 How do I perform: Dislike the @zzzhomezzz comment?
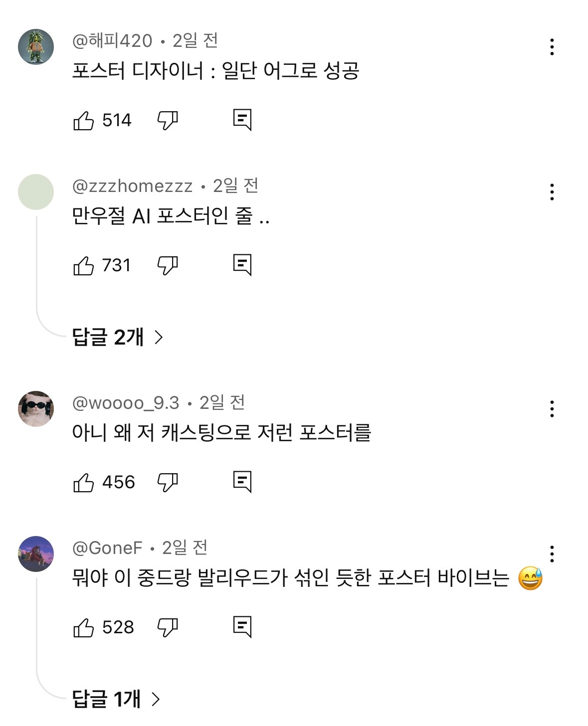168,266
